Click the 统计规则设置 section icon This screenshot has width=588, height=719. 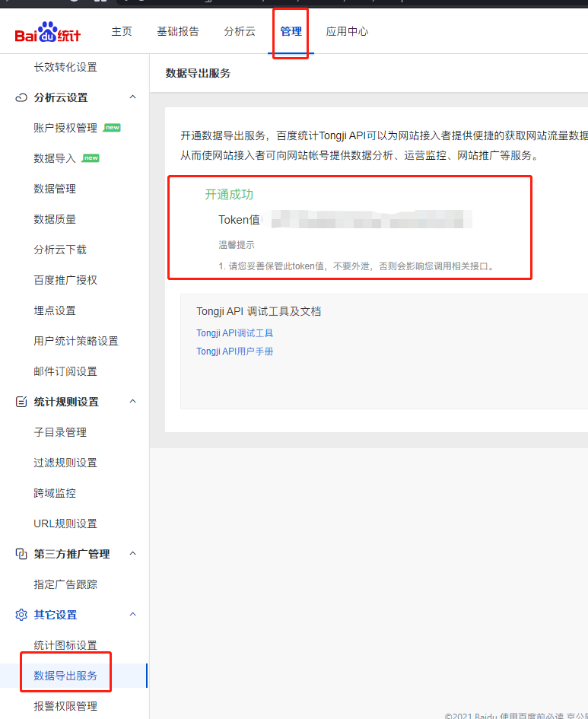coord(21,402)
